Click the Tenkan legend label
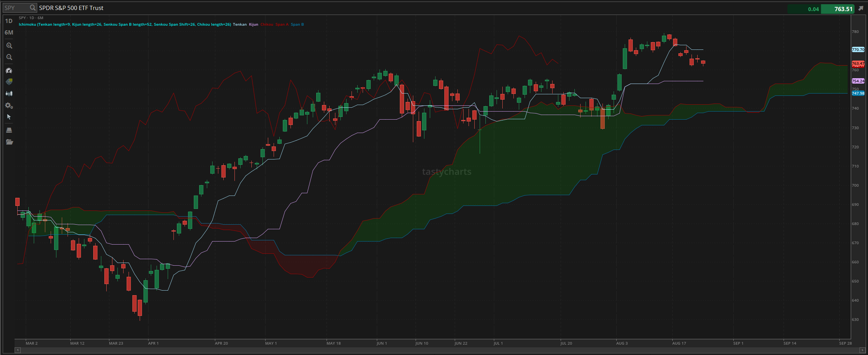This screenshot has width=868, height=355. coord(240,25)
